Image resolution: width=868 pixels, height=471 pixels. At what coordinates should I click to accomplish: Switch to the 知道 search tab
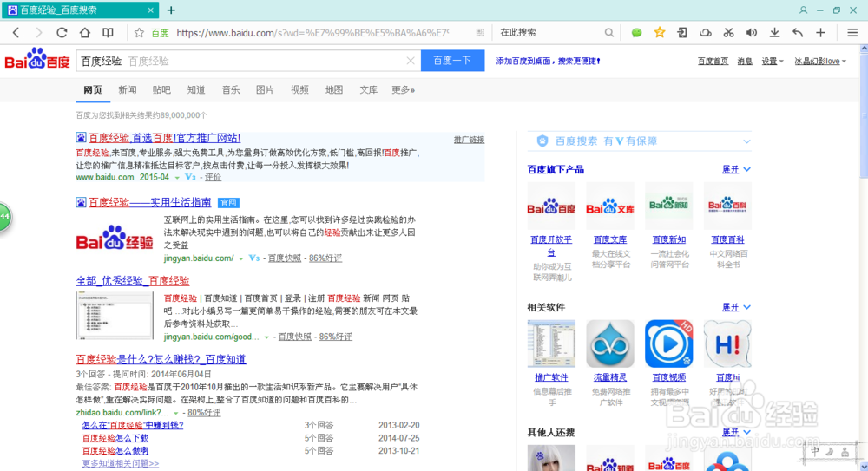(196, 89)
